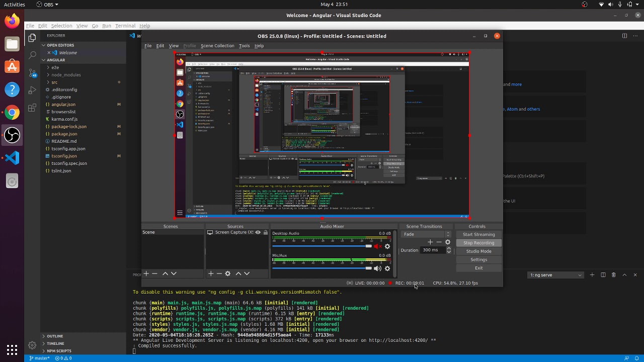Open Run and Debug view in VS Code
Screen dimensions: 644x362
pos(32,90)
